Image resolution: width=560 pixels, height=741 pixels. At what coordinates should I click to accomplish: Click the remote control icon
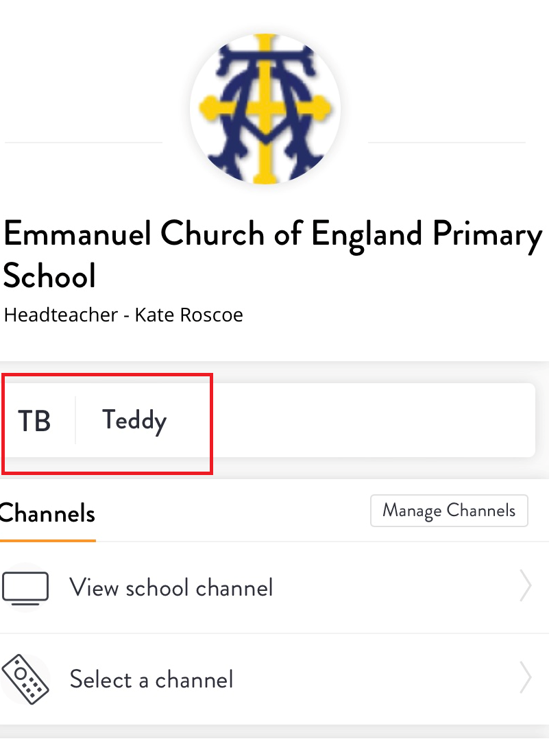(x=25, y=679)
